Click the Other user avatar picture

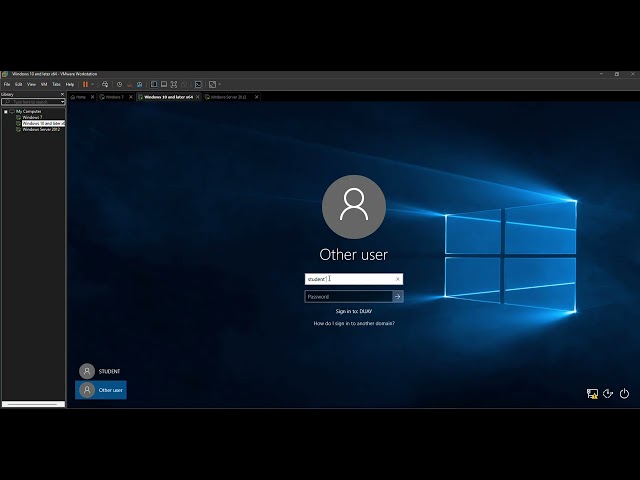[x=354, y=207]
